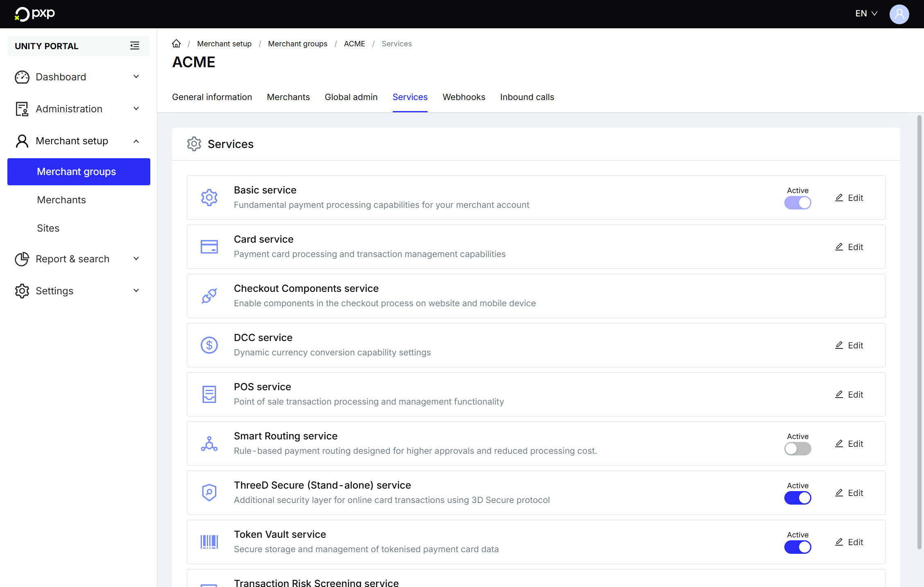
Task: Click the Administration document icon
Action: (22, 109)
